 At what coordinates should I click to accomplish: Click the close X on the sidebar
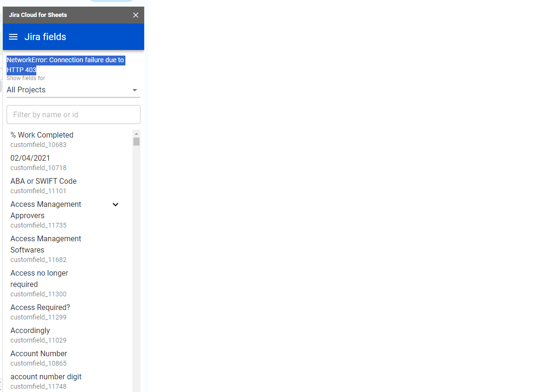[136, 15]
